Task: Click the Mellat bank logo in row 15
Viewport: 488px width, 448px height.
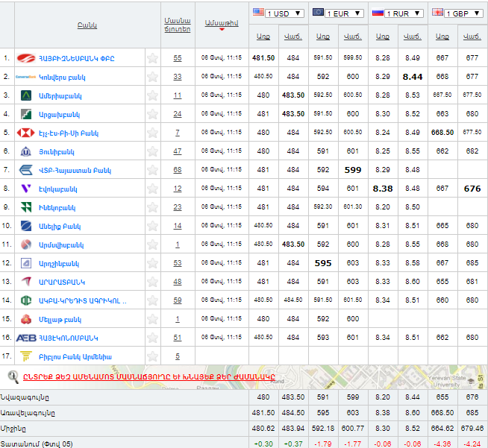Action: [x=25, y=319]
